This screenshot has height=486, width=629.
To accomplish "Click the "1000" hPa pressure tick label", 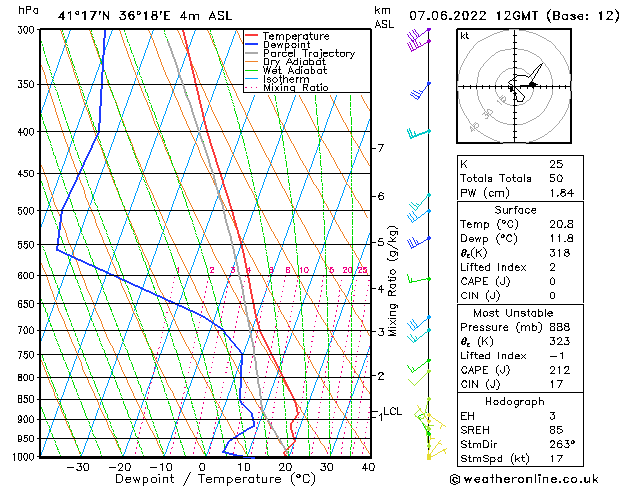I will [x=26, y=457].
